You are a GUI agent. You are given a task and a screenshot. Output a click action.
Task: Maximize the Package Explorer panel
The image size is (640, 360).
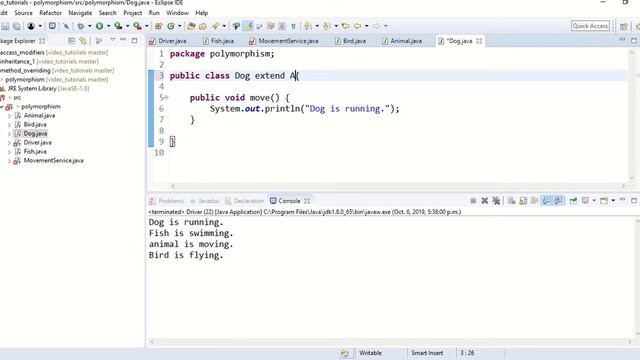135,40
